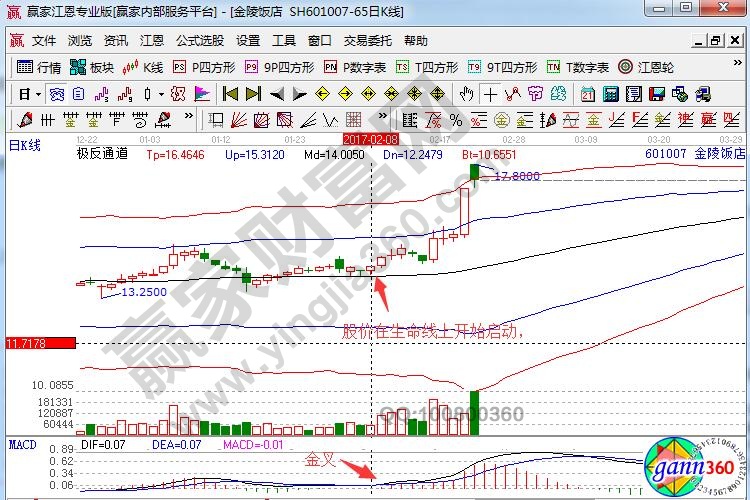Click the 11.7178 red price marker
750x500 pixels.
tap(40, 343)
